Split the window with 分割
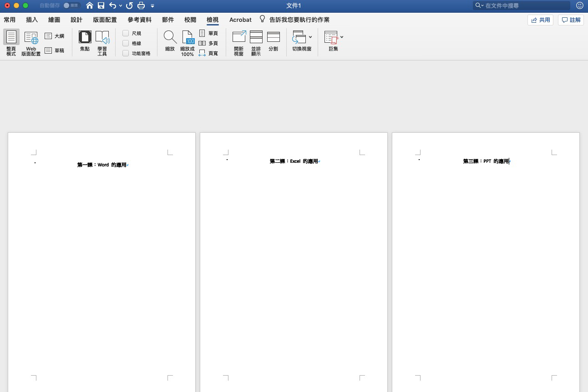The width and height of the screenshot is (588, 392). [x=273, y=37]
